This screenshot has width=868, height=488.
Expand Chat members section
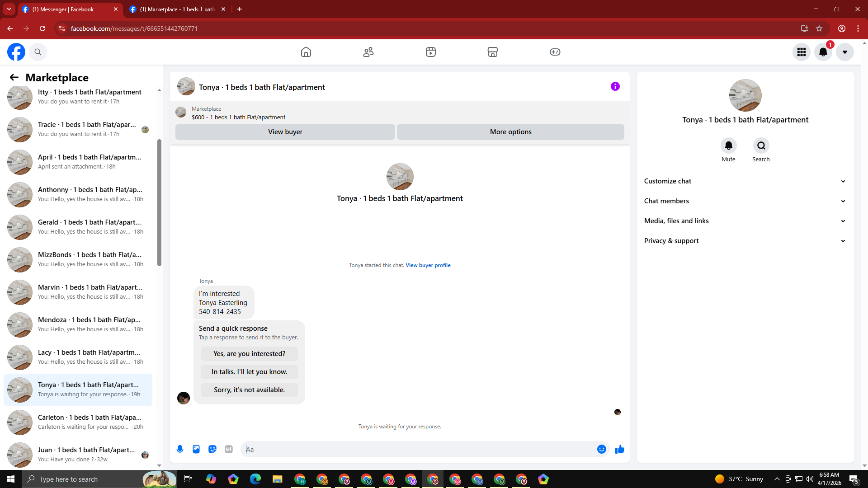point(745,201)
